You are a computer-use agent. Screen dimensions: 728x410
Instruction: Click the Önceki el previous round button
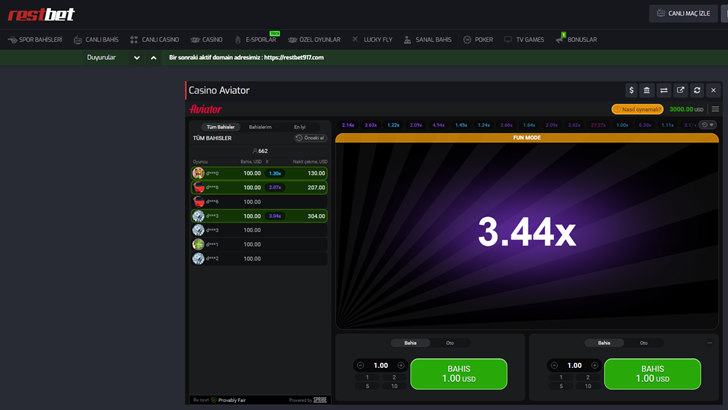pos(311,138)
